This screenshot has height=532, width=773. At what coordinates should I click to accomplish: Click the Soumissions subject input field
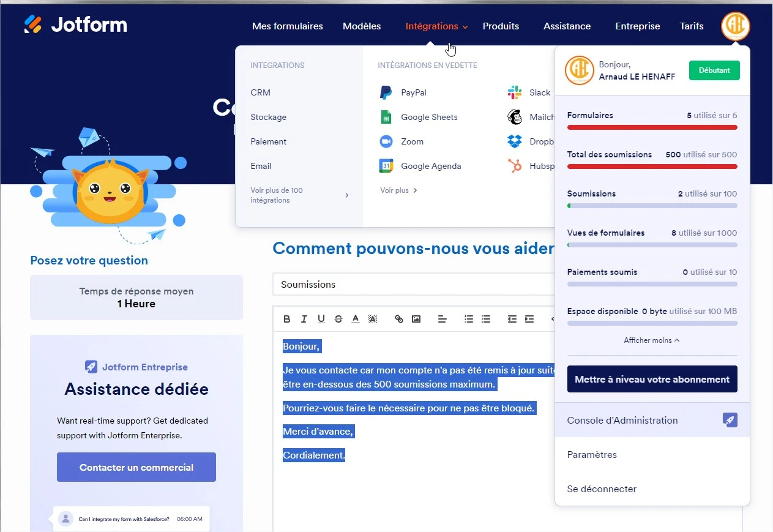pos(413,284)
